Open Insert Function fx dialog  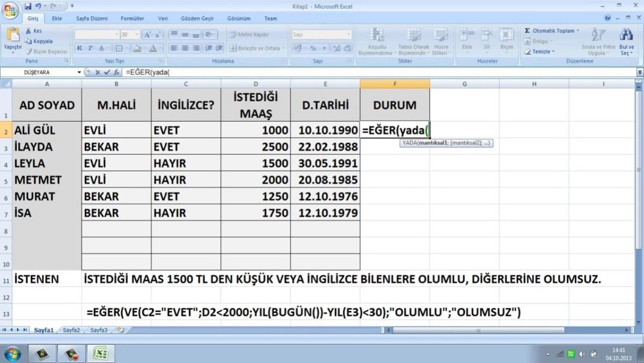click(116, 72)
